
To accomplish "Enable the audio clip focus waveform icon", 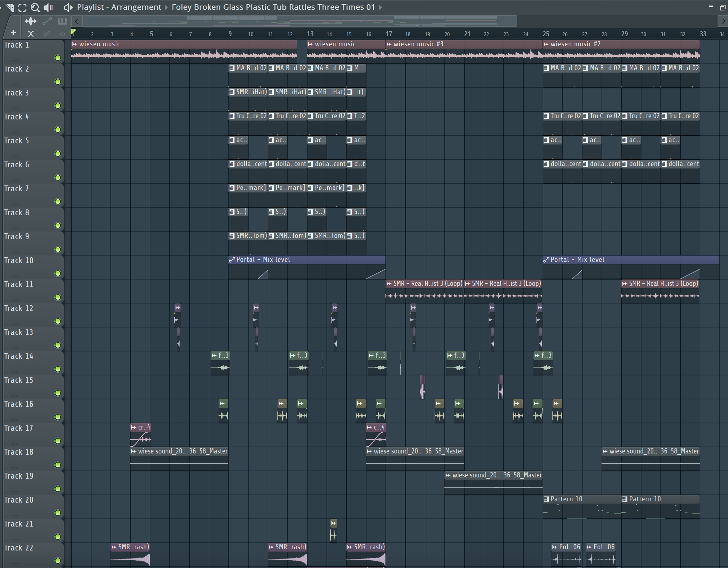I will click(x=31, y=21).
